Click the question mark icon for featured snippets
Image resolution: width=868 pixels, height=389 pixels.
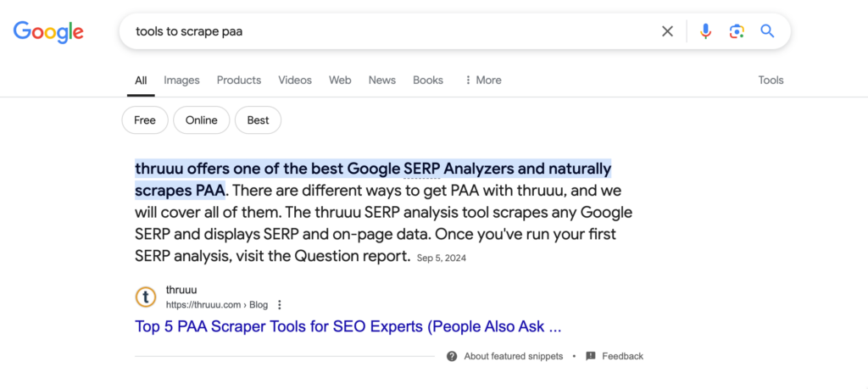452,356
